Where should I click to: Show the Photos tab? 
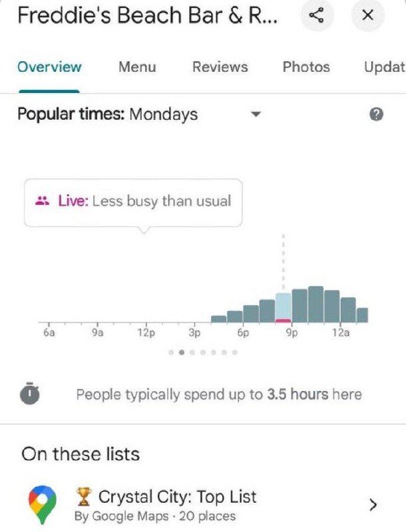click(x=305, y=67)
